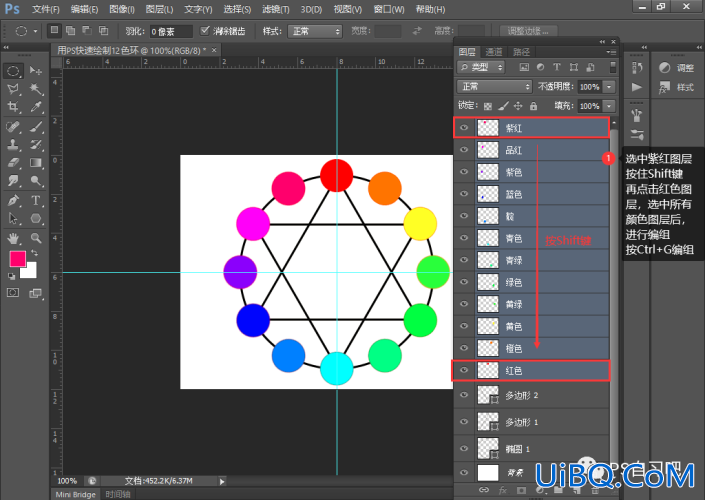The image size is (705, 500).
Task: Select the History Brush tool
Action: click(x=36, y=145)
